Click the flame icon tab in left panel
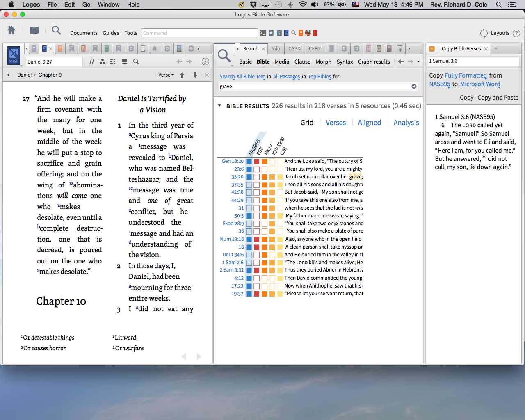 (x=155, y=48)
